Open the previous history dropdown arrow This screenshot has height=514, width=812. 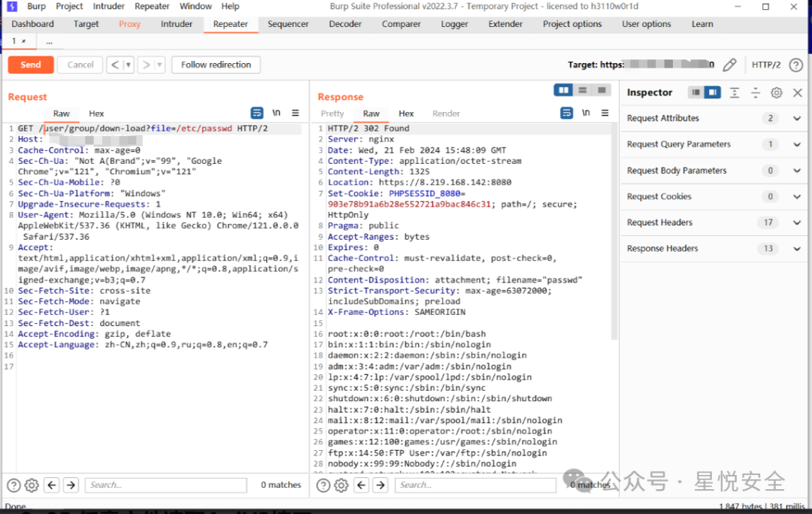tap(128, 65)
